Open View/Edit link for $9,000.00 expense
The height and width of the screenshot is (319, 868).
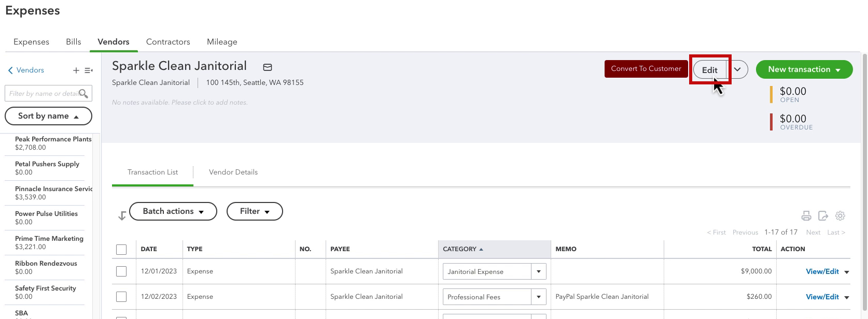822,271
